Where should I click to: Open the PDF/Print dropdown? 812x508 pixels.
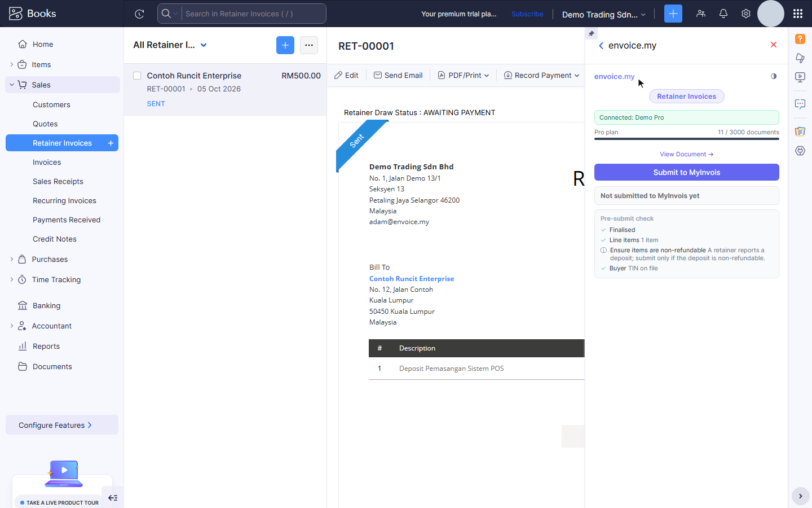[x=464, y=76]
